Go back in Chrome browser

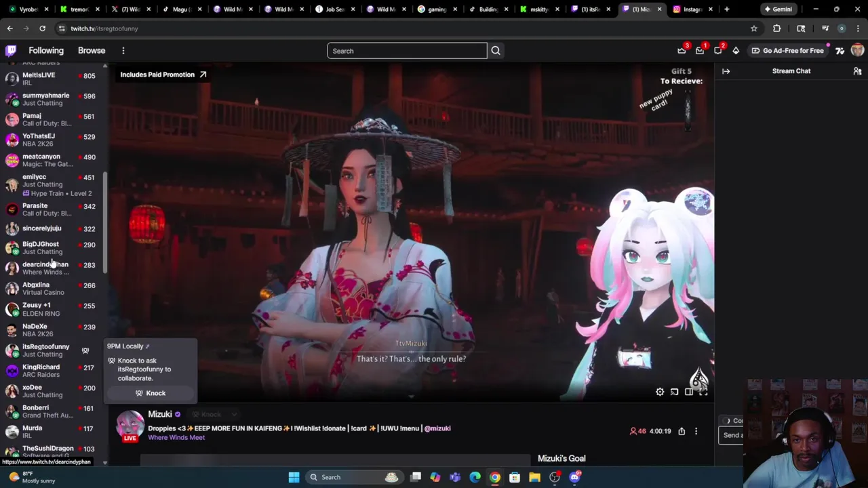coord(10,28)
